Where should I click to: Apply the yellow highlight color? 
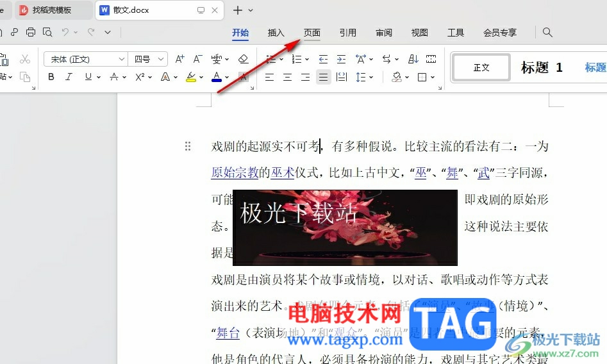[x=191, y=77]
